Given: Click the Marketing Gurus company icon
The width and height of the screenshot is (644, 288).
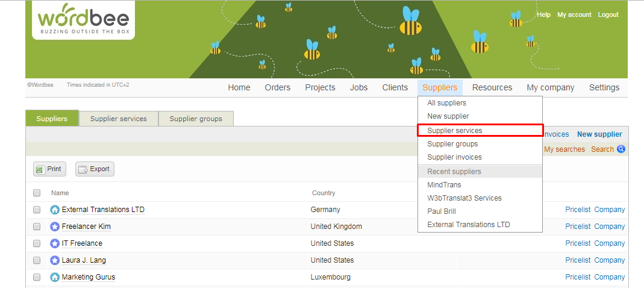Looking at the screenshot, I should pyautogui.click(x=55, y=277).
